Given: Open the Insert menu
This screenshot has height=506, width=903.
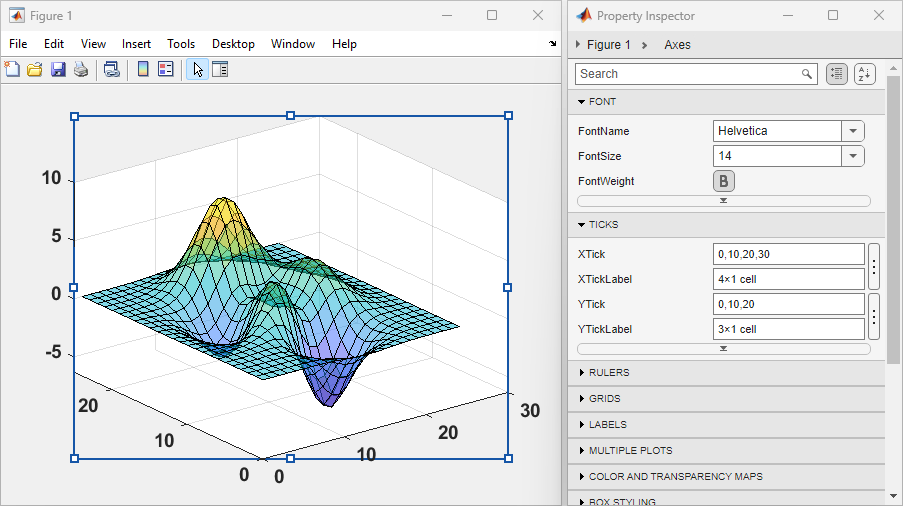Looking at the screenshot, I should coord(136,44).
